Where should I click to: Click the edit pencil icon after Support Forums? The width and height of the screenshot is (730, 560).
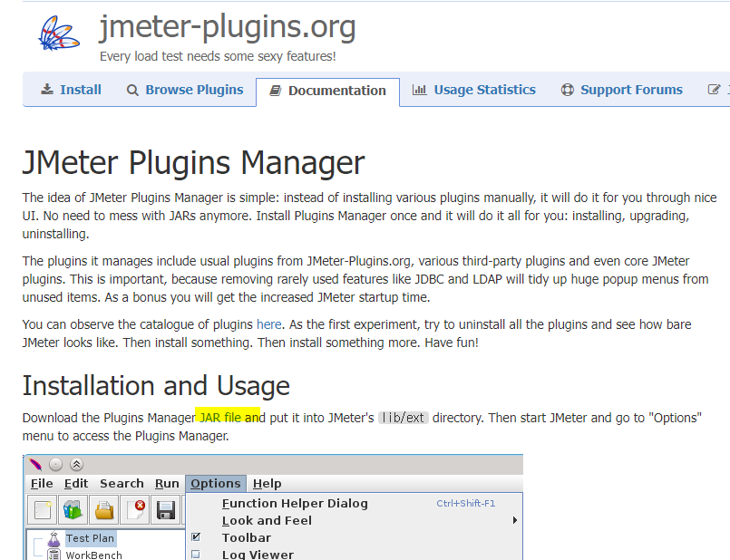[714, 90]
